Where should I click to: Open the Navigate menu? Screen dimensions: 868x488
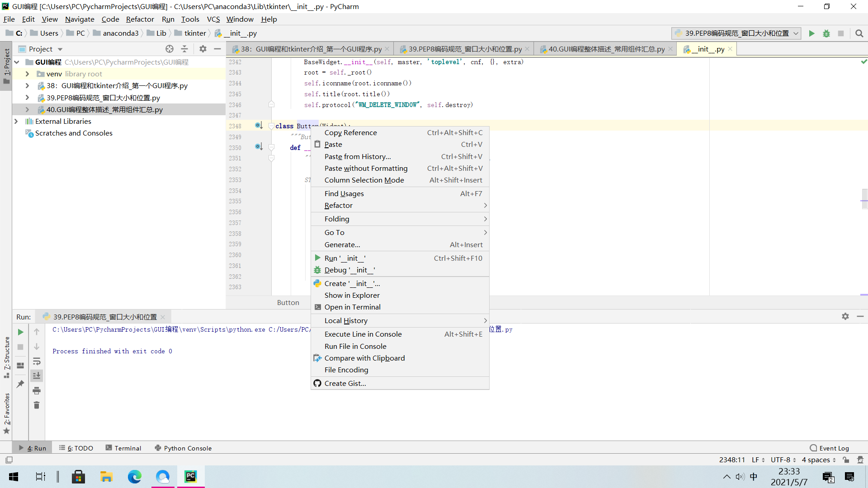tap(80, 19)
